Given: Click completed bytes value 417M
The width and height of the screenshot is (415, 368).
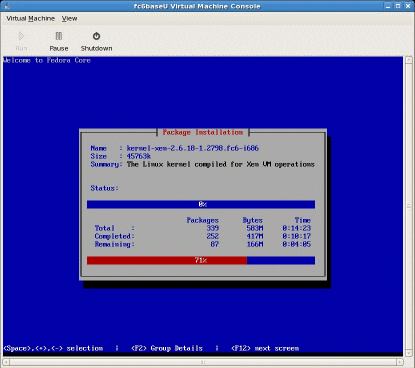Looking at the screenshot, I should point(255,236).
